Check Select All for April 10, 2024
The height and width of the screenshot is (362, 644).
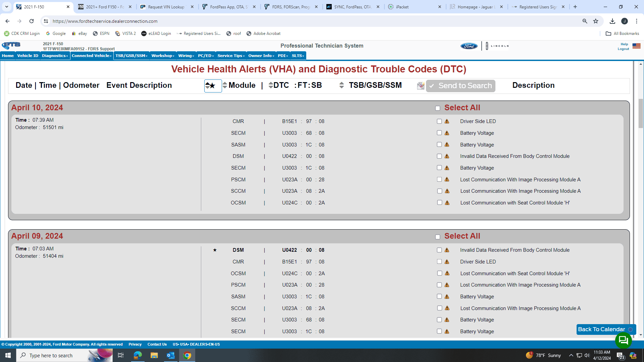(x=438, y=108)
